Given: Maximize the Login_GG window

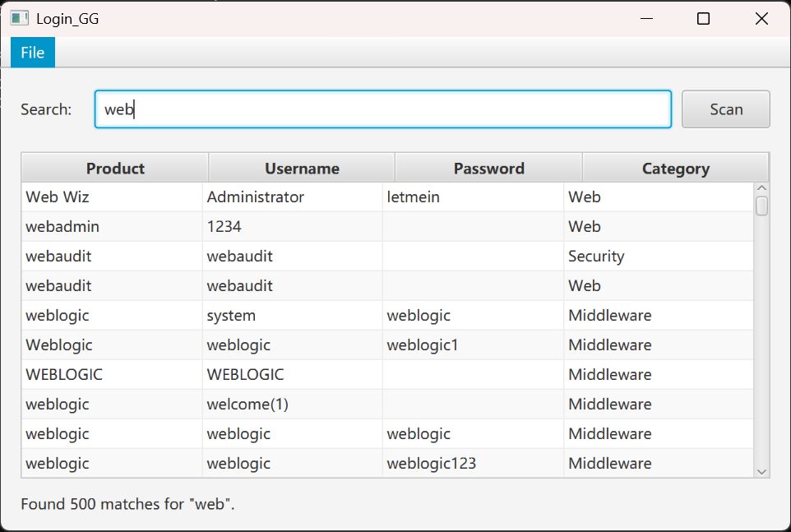Looking at the screenshot, I should tap(703, 19).
